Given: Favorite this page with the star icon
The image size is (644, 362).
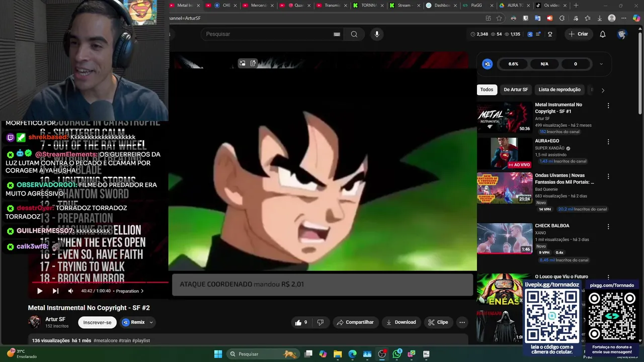Looking at the screenshot, I should 499,18.
